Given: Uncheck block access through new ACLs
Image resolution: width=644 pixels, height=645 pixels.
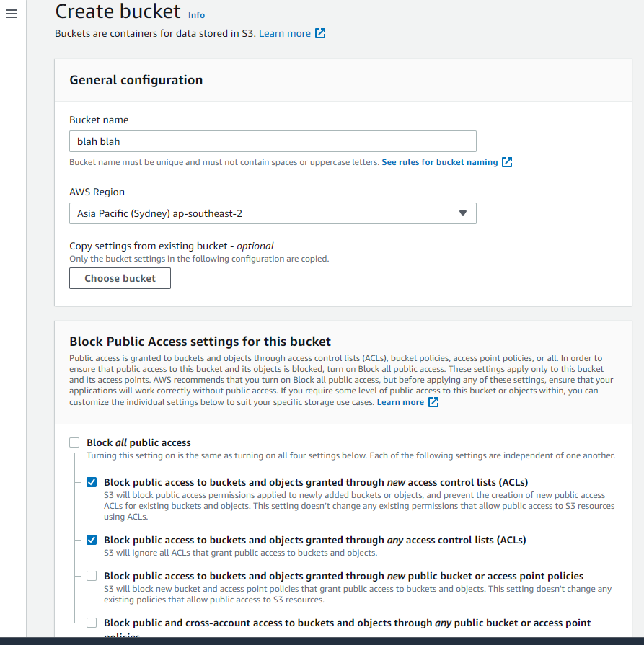Looking at the screenshot, I should click(x=92, y=482).
